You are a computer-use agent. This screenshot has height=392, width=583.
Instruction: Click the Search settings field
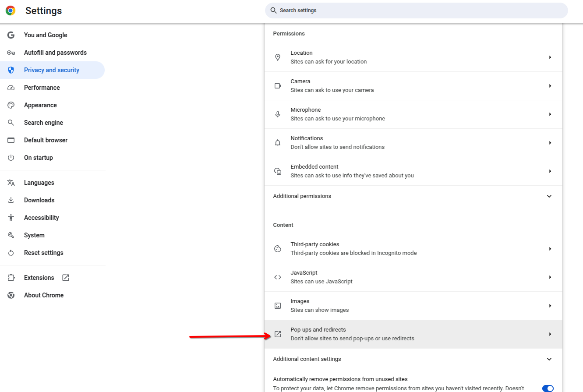point(416,10)
